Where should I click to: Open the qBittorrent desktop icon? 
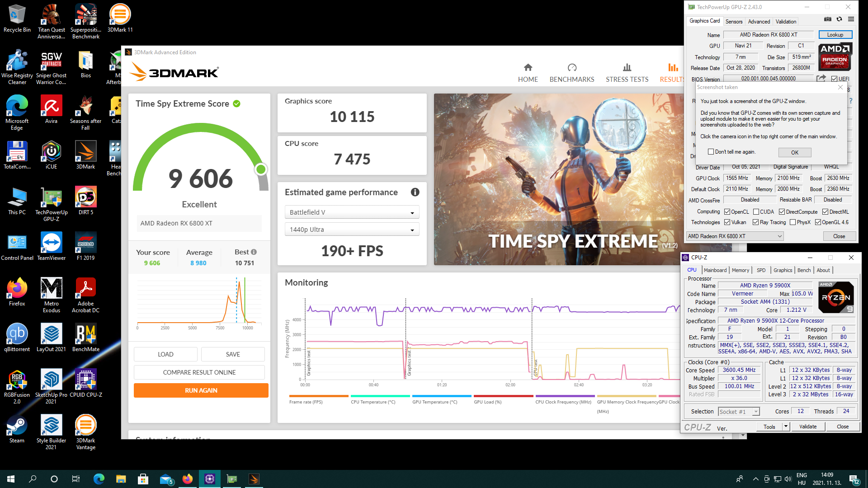click(17, 338)
